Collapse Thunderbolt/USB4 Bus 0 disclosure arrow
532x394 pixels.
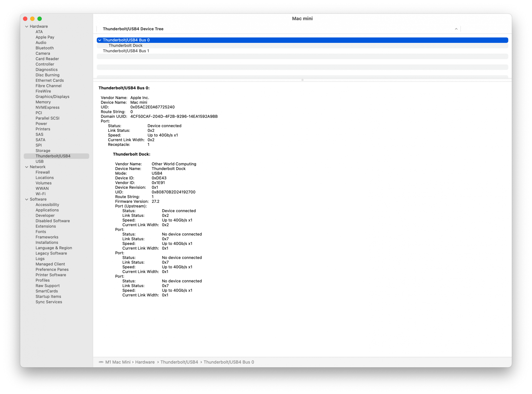100,40
